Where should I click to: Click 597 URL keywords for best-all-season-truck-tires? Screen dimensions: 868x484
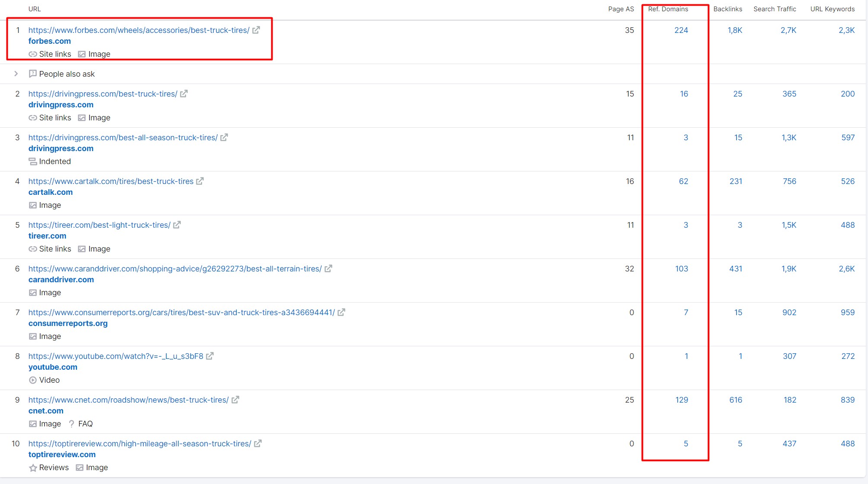[x=848, y=137]
